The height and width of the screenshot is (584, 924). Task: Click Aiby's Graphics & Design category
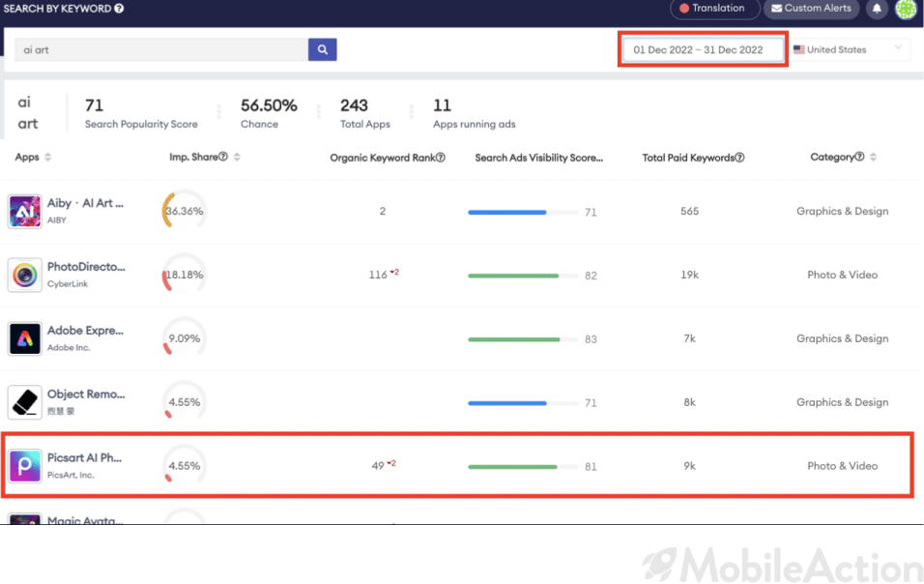tap(842, 211)
